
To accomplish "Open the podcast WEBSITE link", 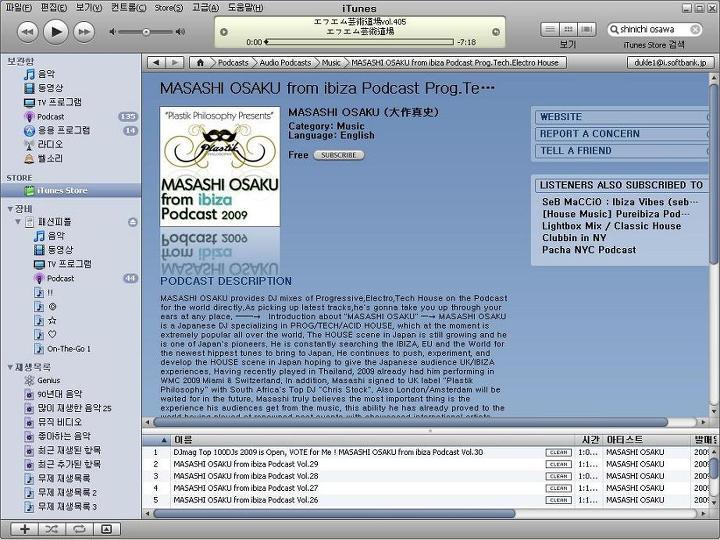I will pos(621,117).
